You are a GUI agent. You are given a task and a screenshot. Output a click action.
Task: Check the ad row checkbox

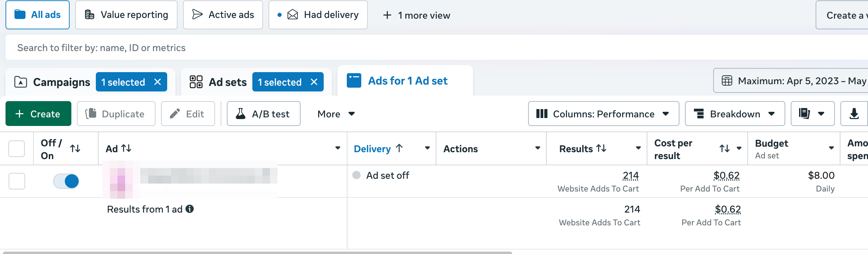click(17, 181)
